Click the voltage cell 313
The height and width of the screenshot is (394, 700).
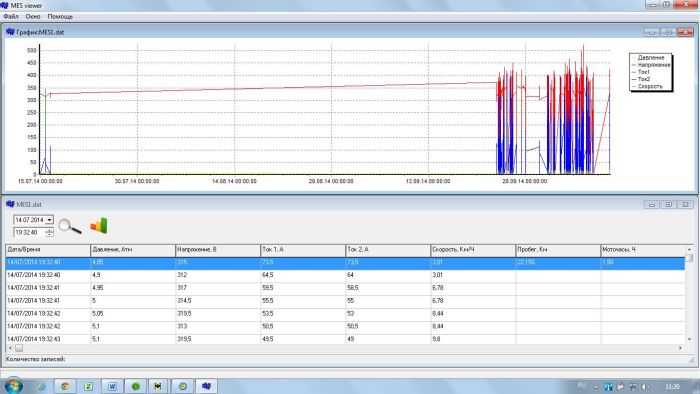218,327
